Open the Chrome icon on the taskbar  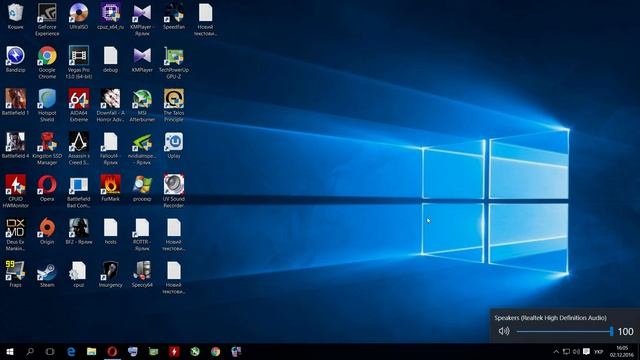216,351
